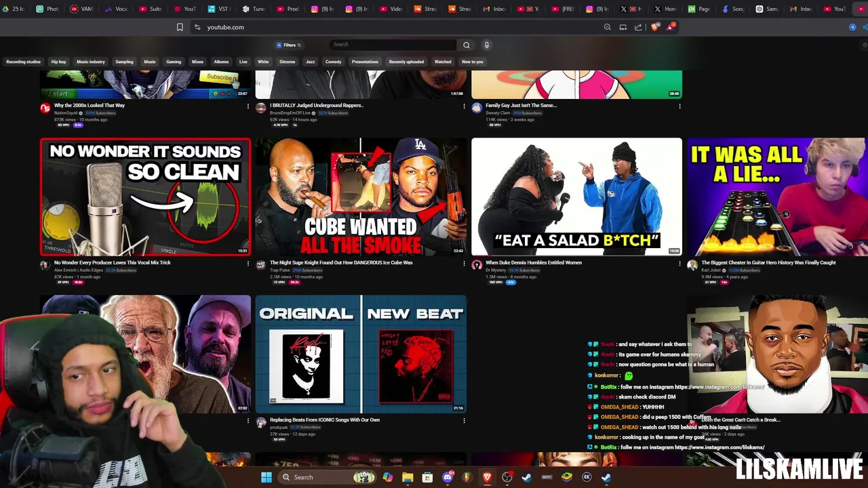Open Brave Shields lion icon
The width and height of the screenshot is (868, 488).
655,27
